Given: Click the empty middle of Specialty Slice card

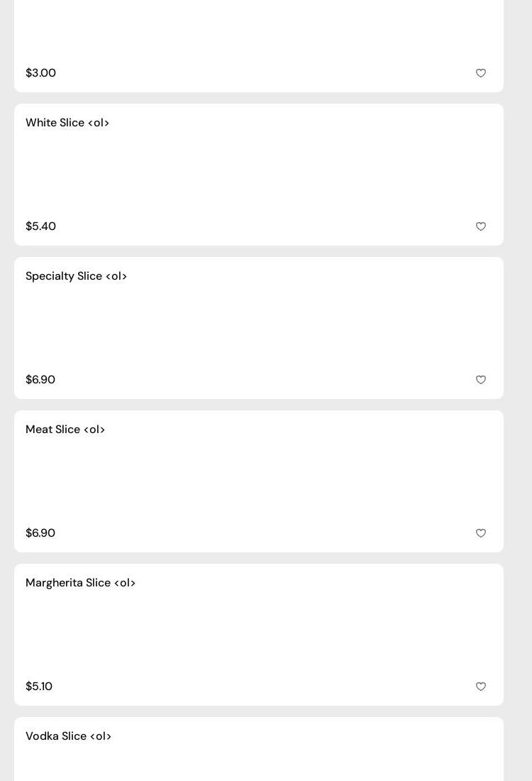Looking at the screenshot, I should click(259, 328).
